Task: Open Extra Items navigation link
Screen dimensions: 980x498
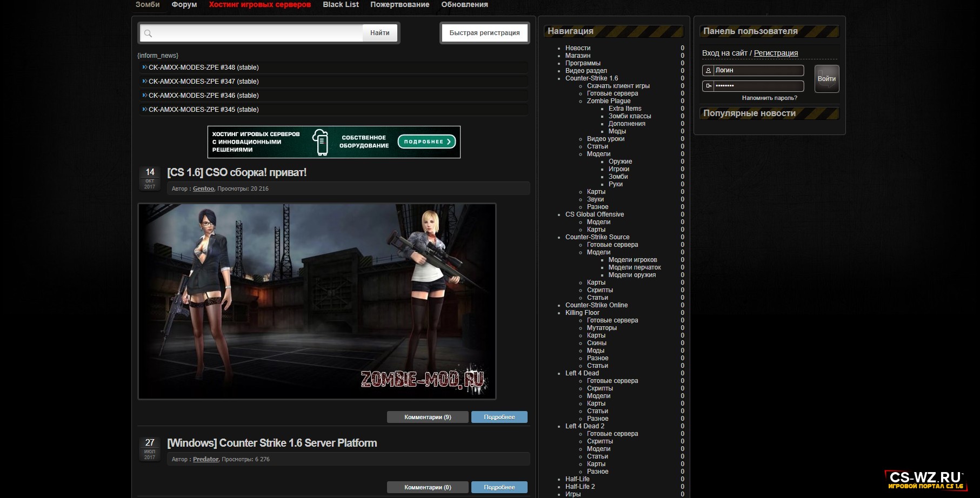Action: point(625,109)
